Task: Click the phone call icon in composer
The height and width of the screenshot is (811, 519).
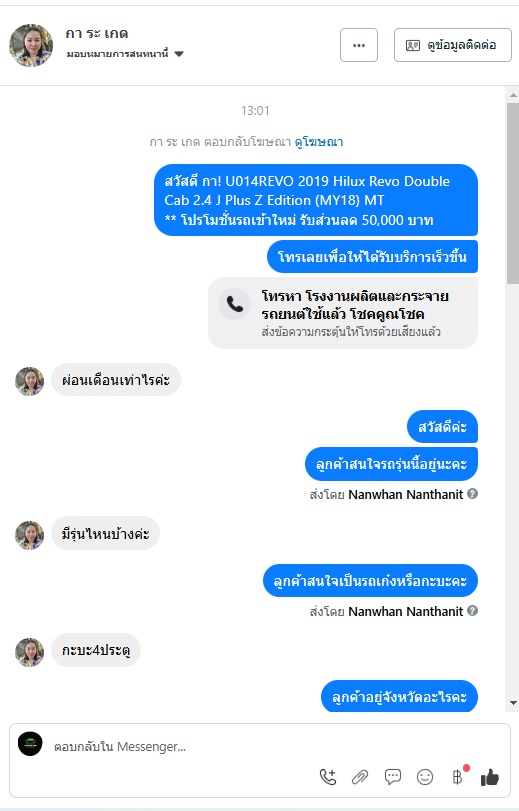Action: (328, 777)
